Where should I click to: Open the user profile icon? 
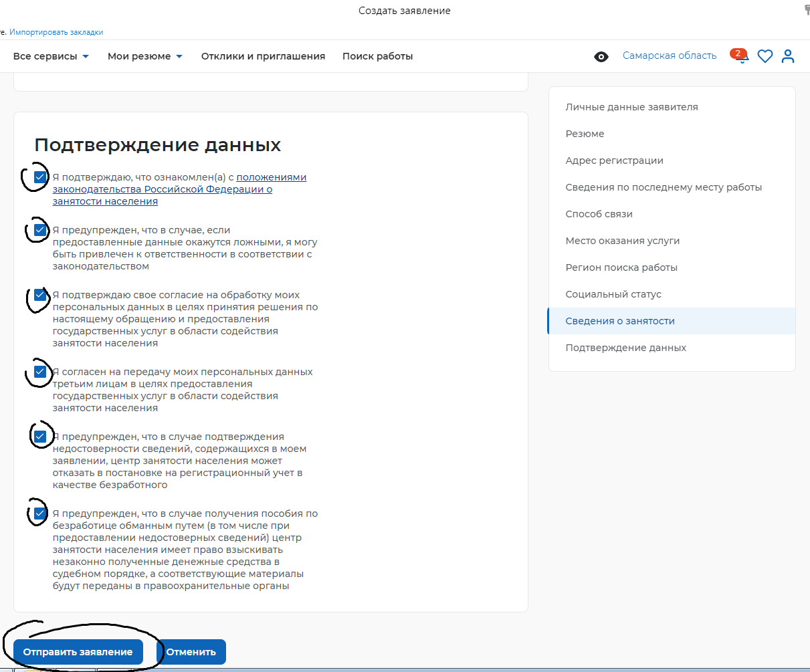tap(788, 57)
